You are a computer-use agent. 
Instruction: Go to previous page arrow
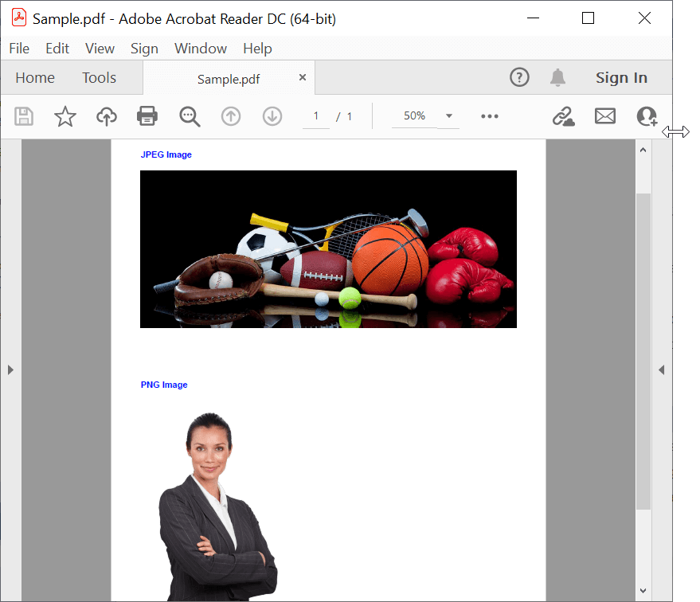[x=231, y=116]
